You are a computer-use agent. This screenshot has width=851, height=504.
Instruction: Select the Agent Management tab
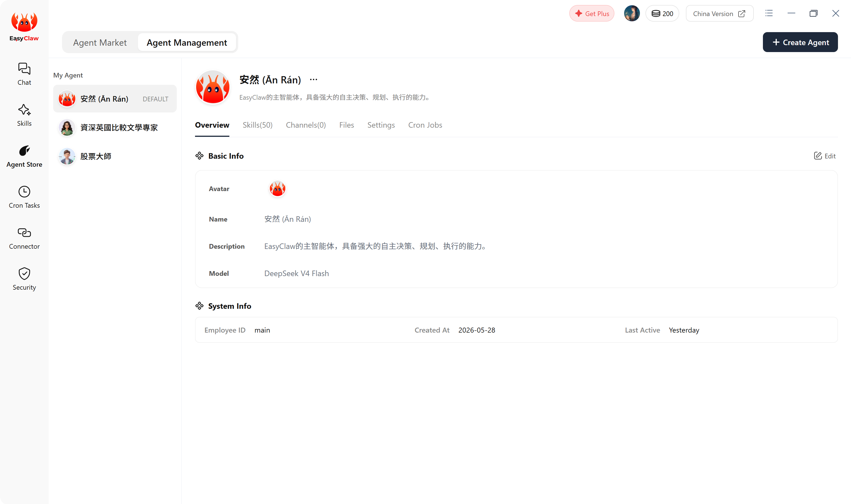point(187,42)
